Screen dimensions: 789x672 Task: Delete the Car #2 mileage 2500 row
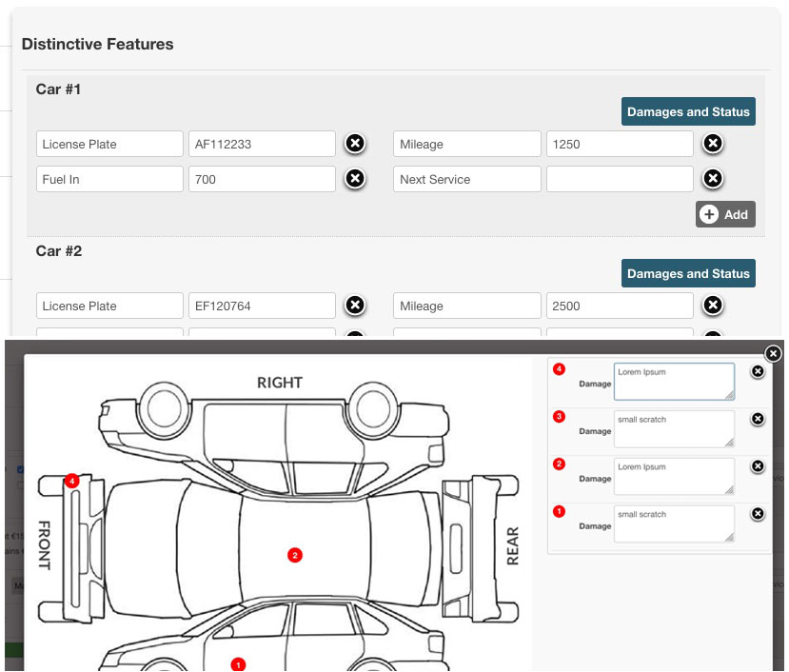712,306
